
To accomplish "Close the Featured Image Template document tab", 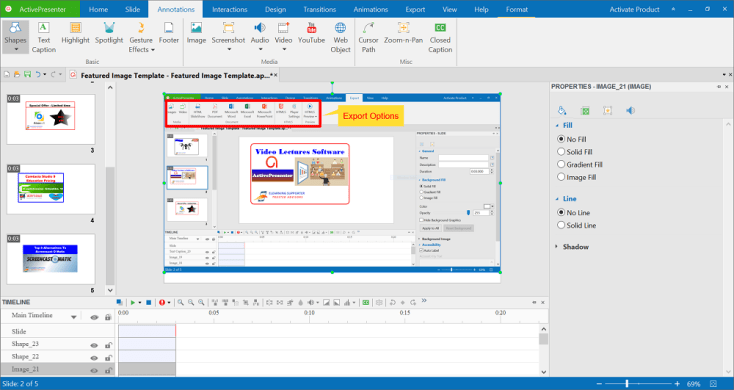I will pyautogui.click(x=276, y=75).
